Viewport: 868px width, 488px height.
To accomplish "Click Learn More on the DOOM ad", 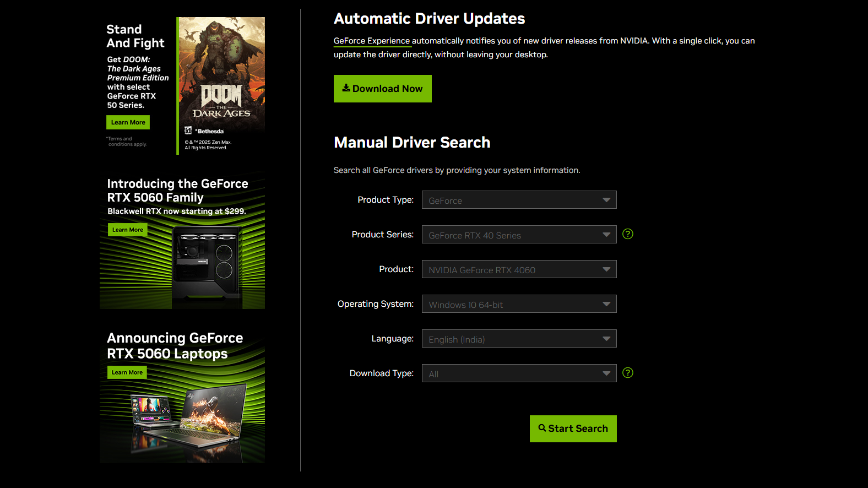I will (128, 122).
